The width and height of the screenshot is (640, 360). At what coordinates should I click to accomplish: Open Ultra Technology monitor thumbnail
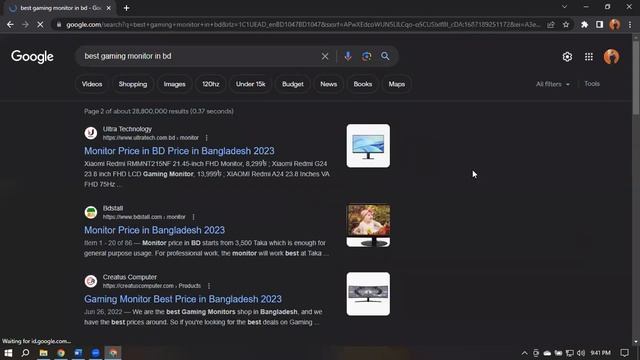368,146
